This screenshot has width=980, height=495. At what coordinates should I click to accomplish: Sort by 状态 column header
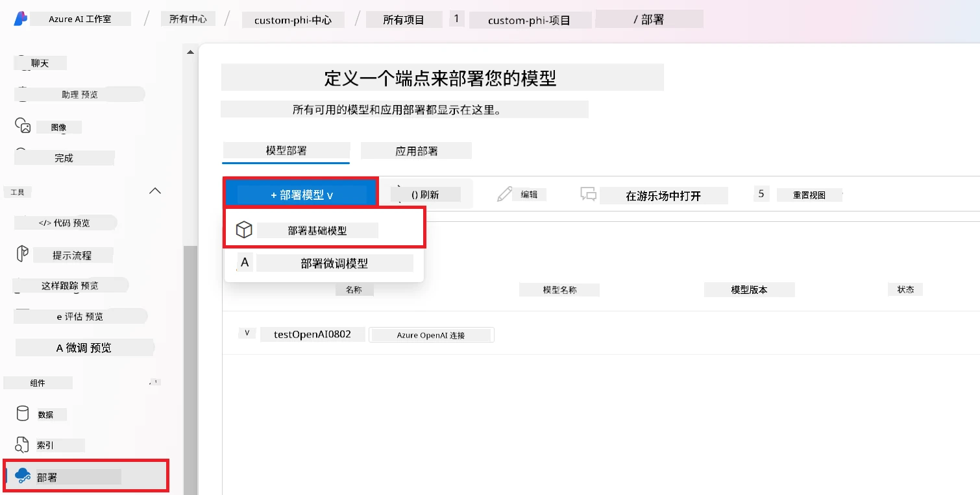[x=905, y=289]
